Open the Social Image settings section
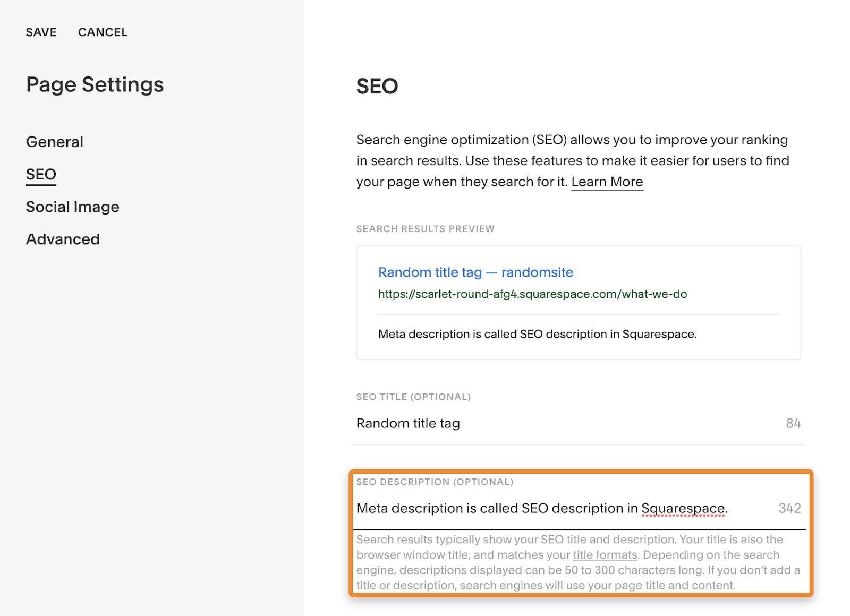Screen dimensions: 850x616 click(x=72, y=207)
